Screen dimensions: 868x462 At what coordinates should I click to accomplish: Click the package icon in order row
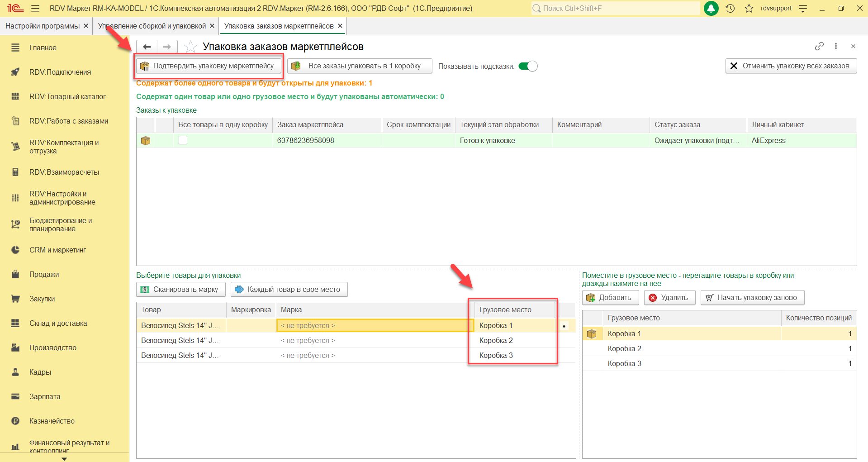click(x=146, y=141)
